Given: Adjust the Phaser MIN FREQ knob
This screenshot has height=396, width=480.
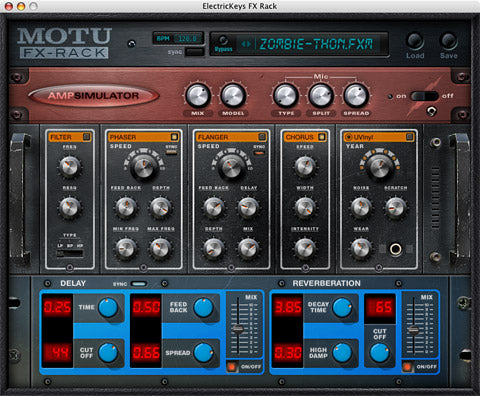Looking at the screenshot, I should click(x=126, y=248).
